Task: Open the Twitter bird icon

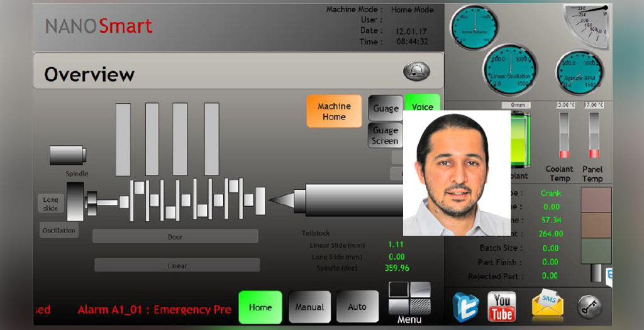Action: pyautogui.click(x=466, y=307)
